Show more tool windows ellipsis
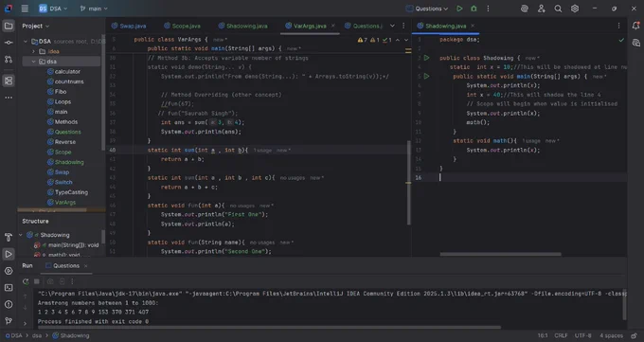 point(9,98)
